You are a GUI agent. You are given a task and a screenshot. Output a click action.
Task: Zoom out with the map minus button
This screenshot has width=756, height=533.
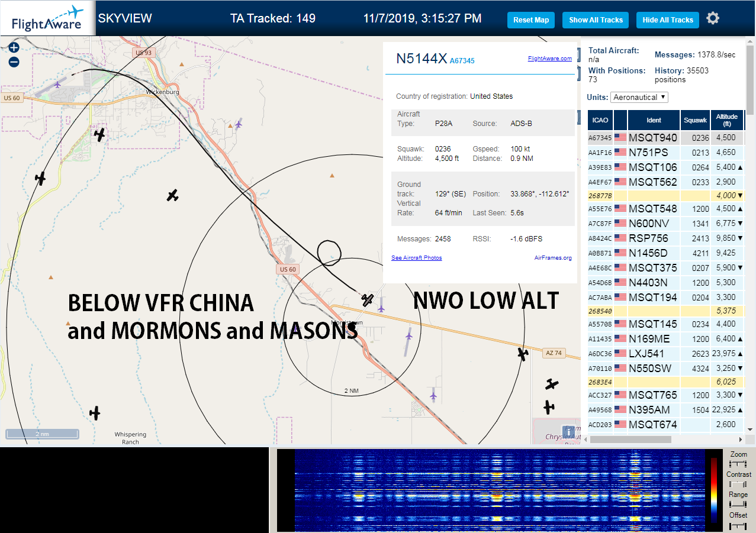click(14, 62)
